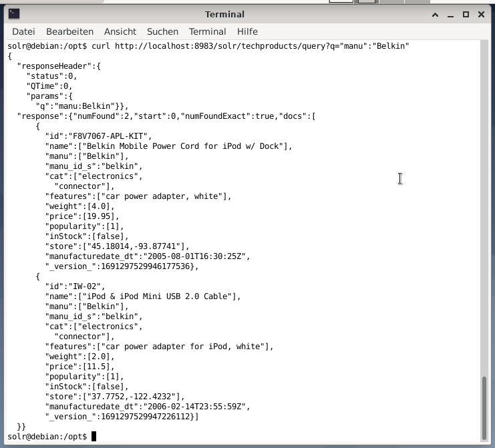Image resolution: width=495 pixels, height=448 pixels.
Task: Click the "responseHeader" line
Action: [59, 66]
